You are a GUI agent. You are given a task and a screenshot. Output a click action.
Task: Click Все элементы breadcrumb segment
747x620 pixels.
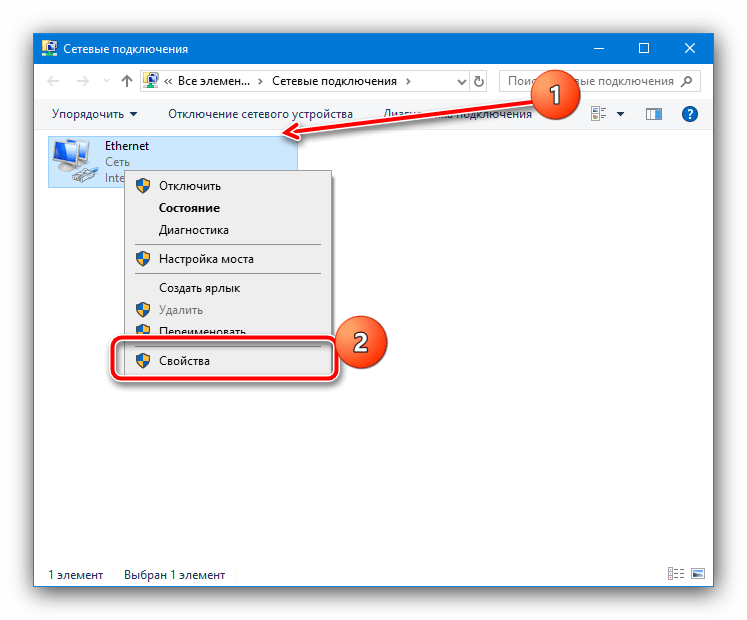pos(213,81)
